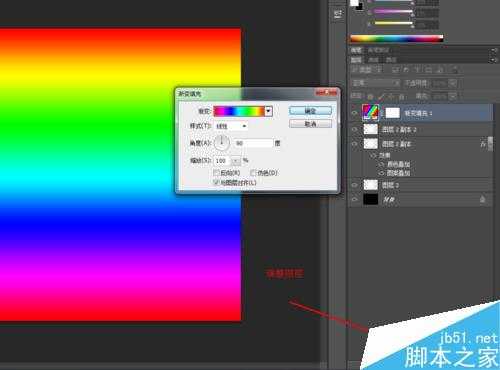Screen dimensions: 500x370
Task: Toggle visibility of the 图案叠加 effect
Action: click(382, 173)
